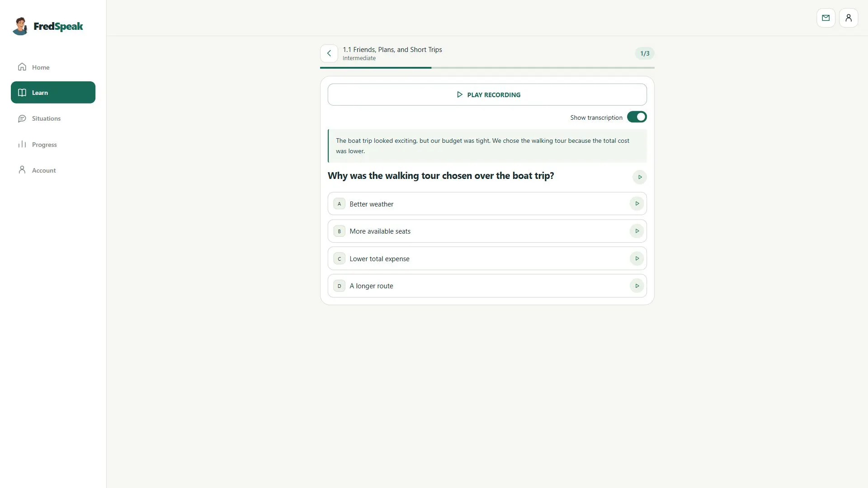The width and height of the screenshot is (868, 488).
Task: Play audio for answer 'Better weather'
Action: point(637,204)
